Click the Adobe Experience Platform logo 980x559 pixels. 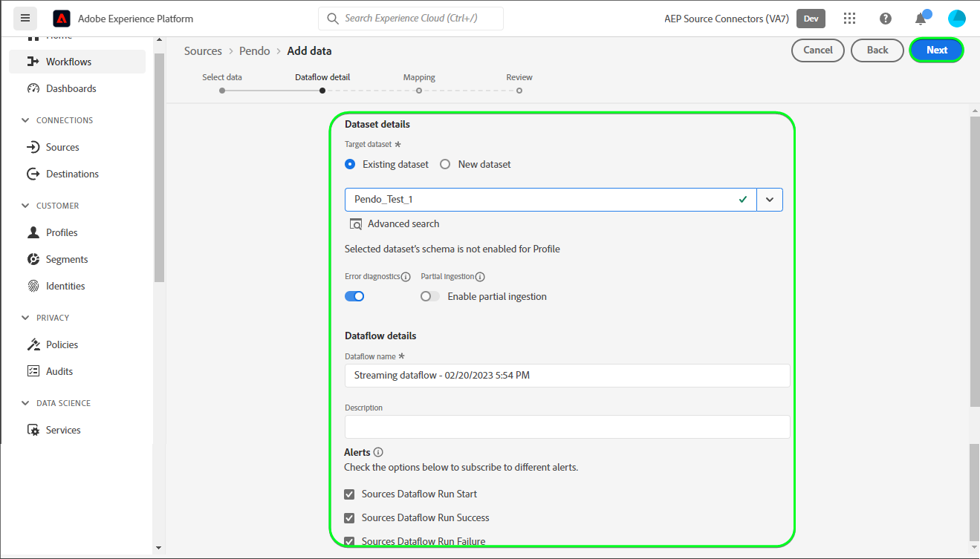pos(62,19)
